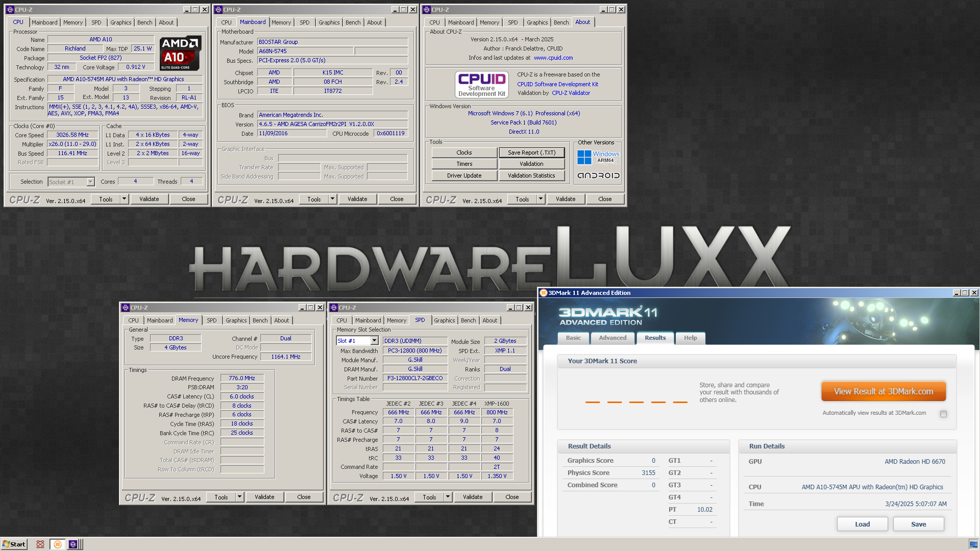Open the Windows ARM64 version logo
This screenshot has height=551, width=980.
(x=598, y=157)
